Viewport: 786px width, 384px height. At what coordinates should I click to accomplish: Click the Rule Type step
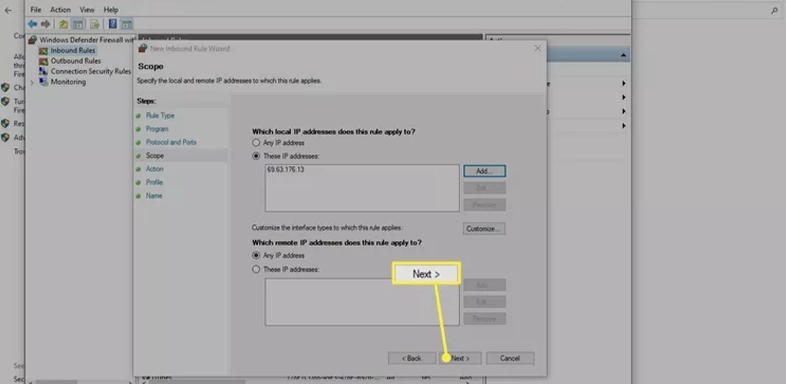click(160, 115)
